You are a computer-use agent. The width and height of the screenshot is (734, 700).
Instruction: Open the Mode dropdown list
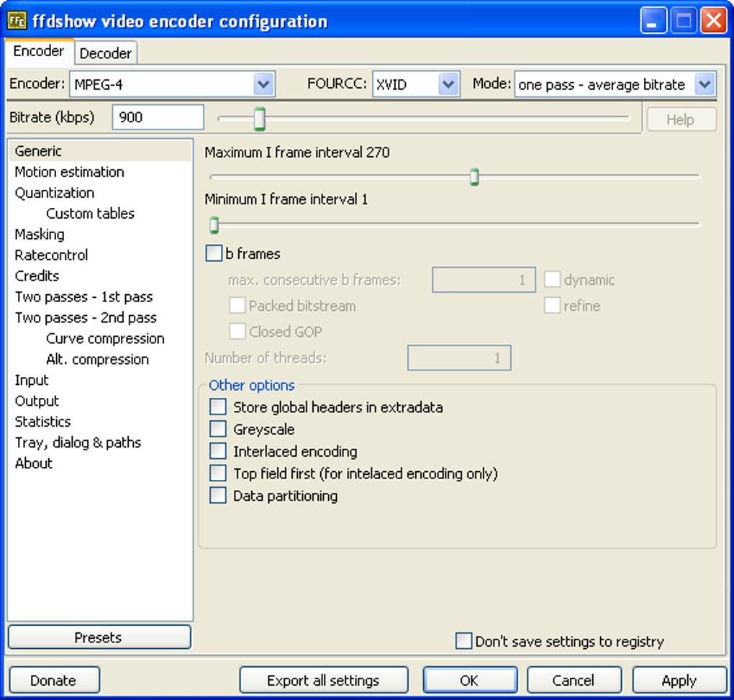click(704, 84)
